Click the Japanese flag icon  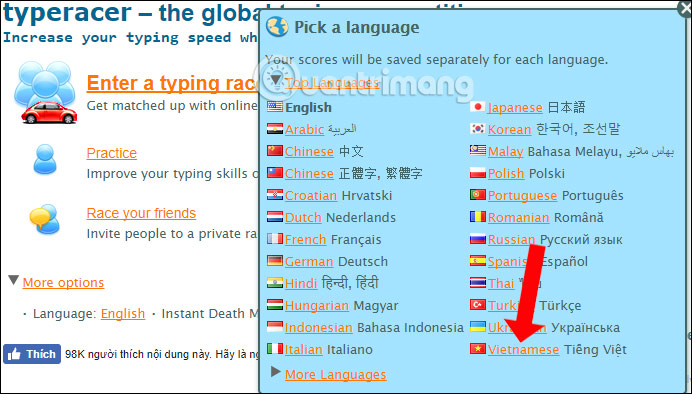pyautogui.click(x=478, y=107)
